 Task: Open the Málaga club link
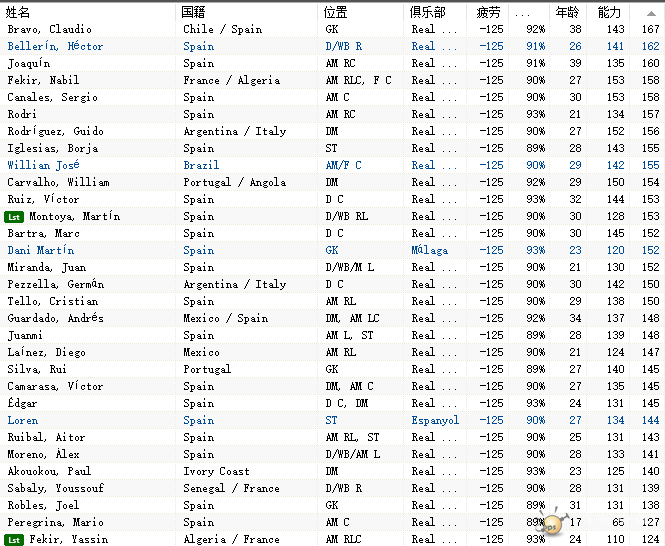(430, 250)
